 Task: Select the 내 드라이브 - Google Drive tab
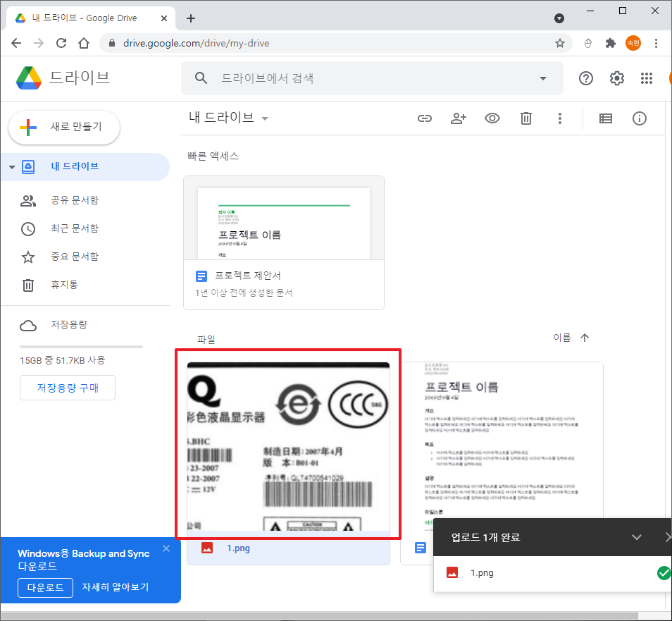coord(91,18)
